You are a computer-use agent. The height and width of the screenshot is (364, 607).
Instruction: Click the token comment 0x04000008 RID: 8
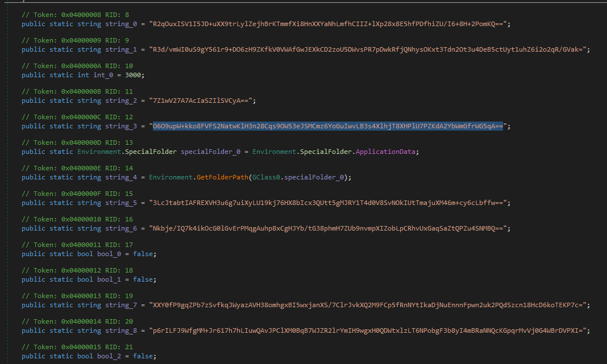click(75, 15)
